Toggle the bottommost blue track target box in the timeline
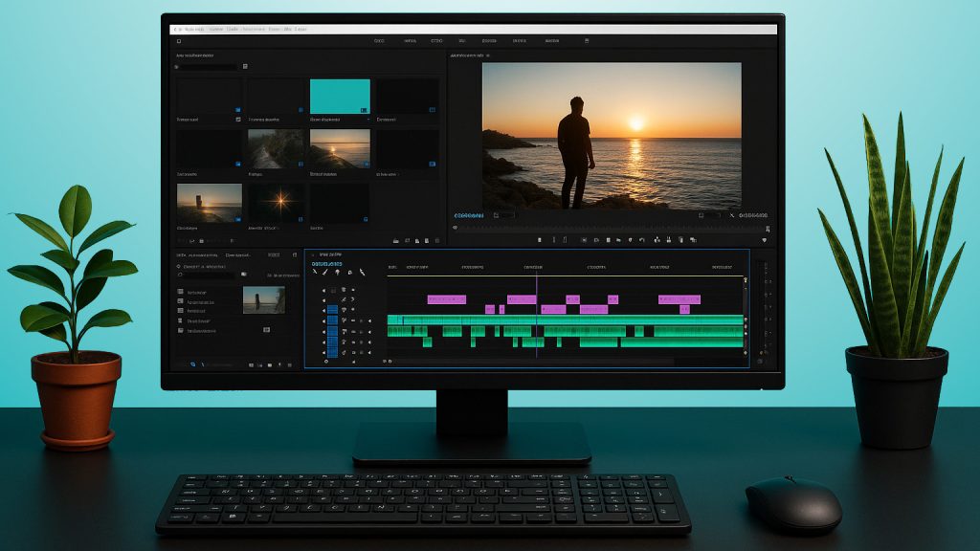 pyautogui.click(x=333, y=351)
